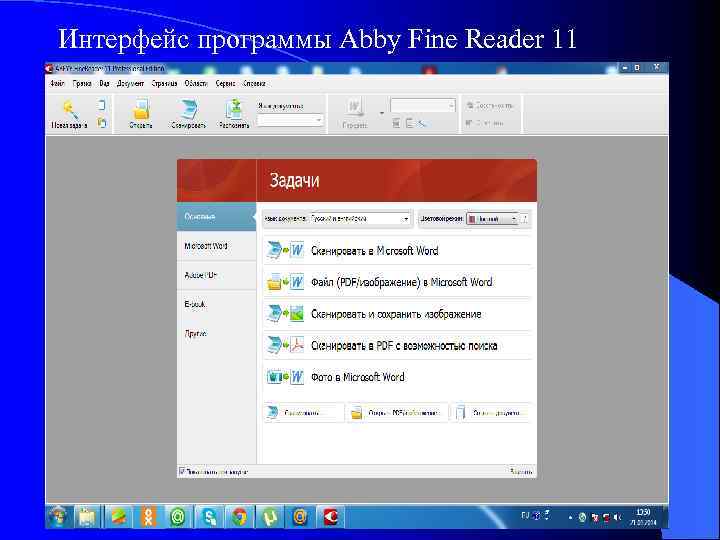Image resolution: width=720 pixels, height=540 pixels.
Task: Click the blue-orange @ agent taskbar icon
Action: [300, 518]
